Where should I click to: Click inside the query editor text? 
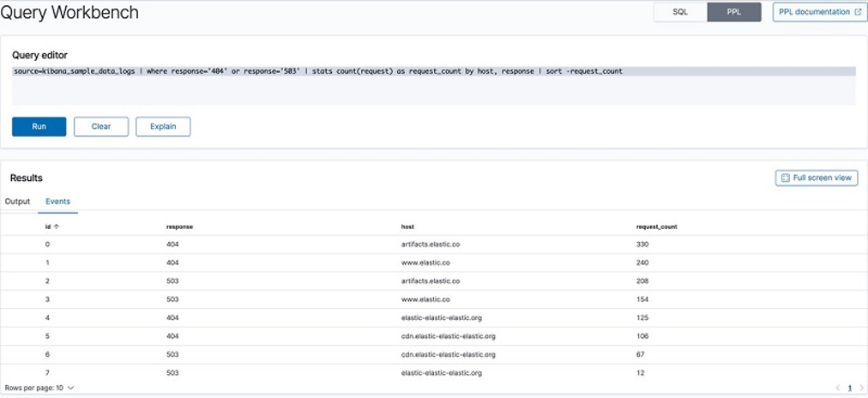coord(318,71)
